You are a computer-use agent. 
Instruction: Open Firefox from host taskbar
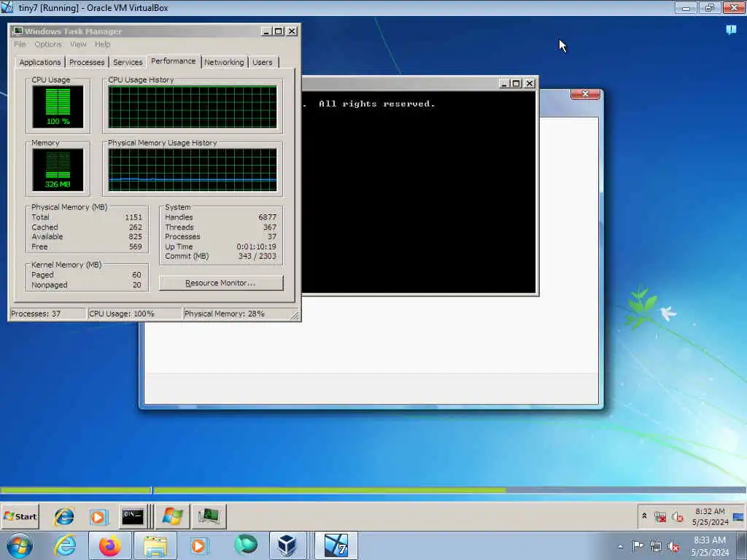click(109, 545)
